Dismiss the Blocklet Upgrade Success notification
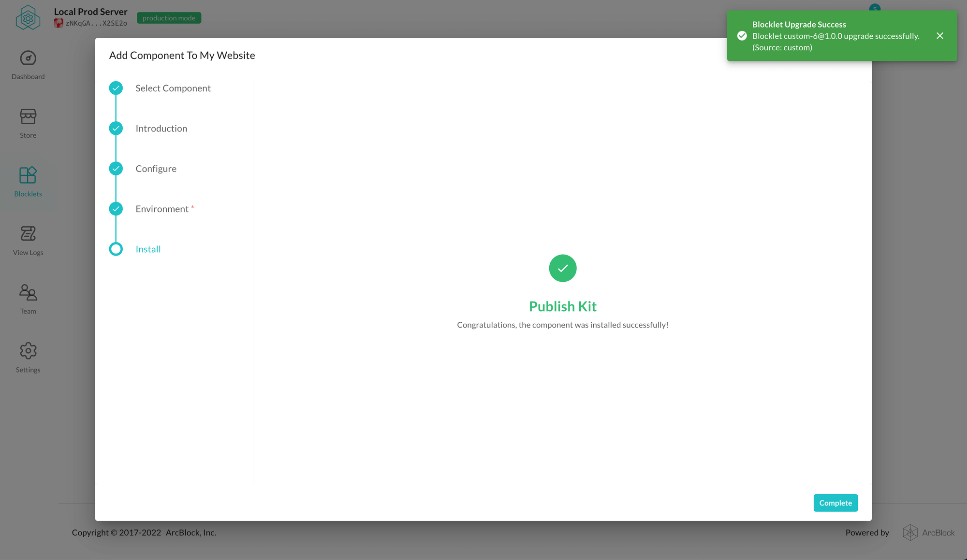 pos(939,35)
